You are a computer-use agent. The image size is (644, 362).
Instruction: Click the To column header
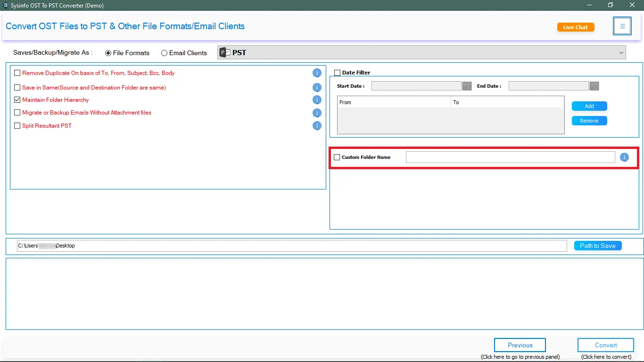[507, 102]
